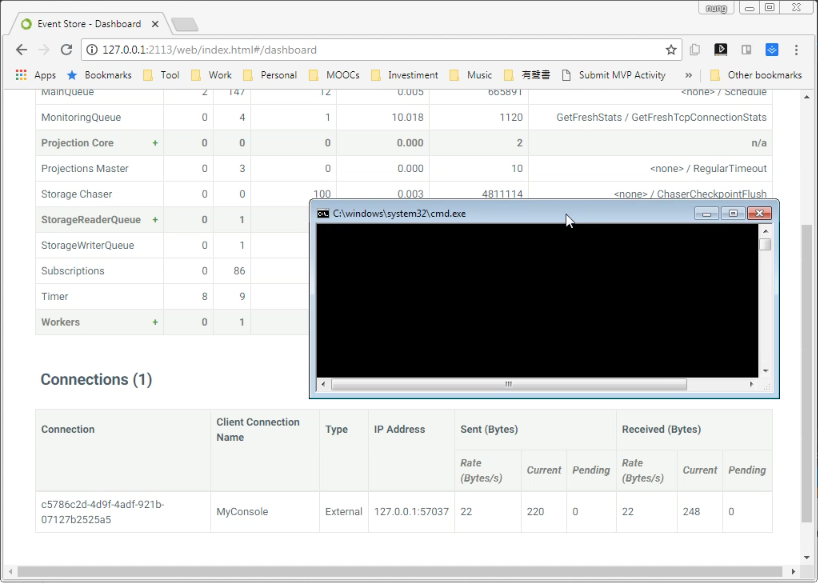
Task: Click the MonitoringQueue row name
Action: (x=81, y=117)
